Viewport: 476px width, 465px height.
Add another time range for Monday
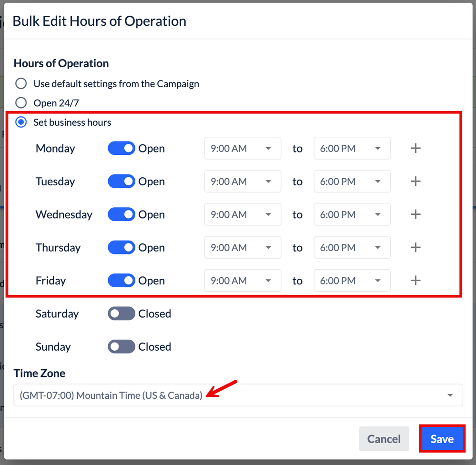[415, 148]
